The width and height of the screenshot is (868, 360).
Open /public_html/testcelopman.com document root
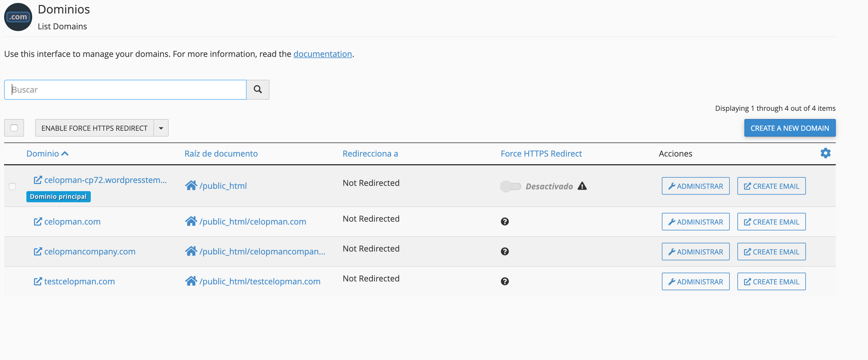260,281
